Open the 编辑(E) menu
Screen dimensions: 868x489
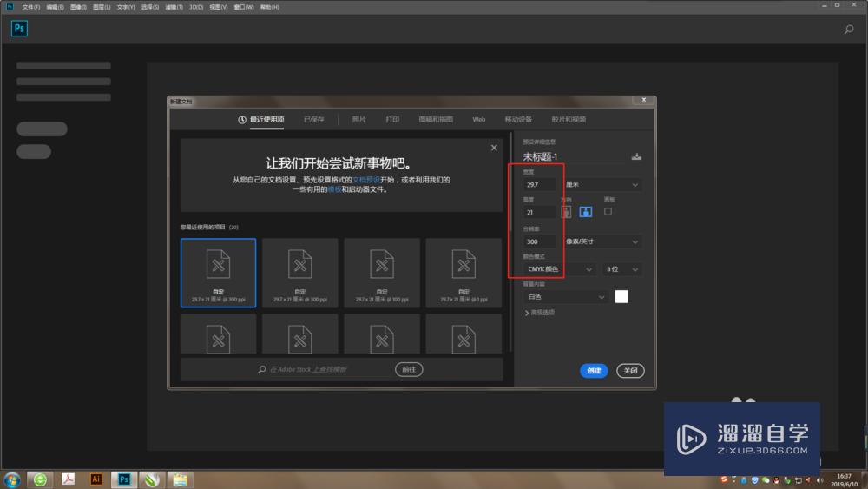pyautogui.click(x=55, y=7)
